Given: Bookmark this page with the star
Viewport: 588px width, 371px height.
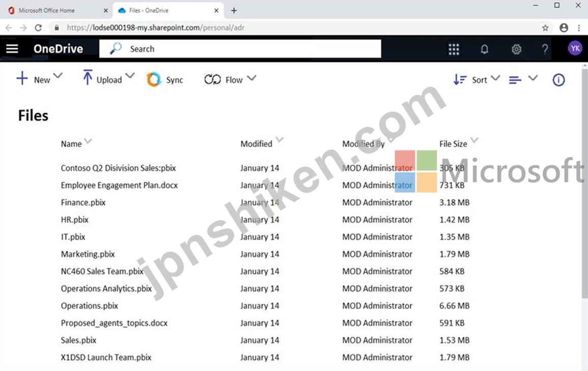Looking at the screenshot, I should (x=545, y=28).
